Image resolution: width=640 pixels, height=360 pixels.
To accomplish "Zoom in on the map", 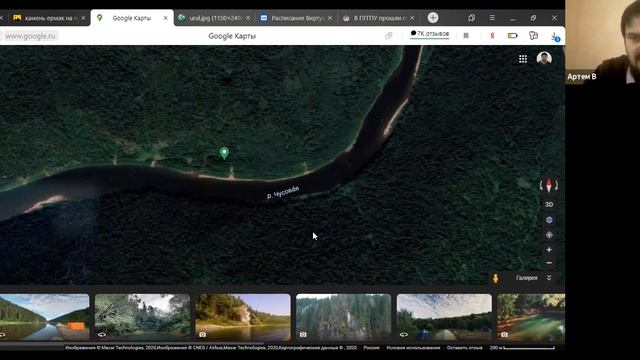I will pyautogui.click(x=549, y=249).
